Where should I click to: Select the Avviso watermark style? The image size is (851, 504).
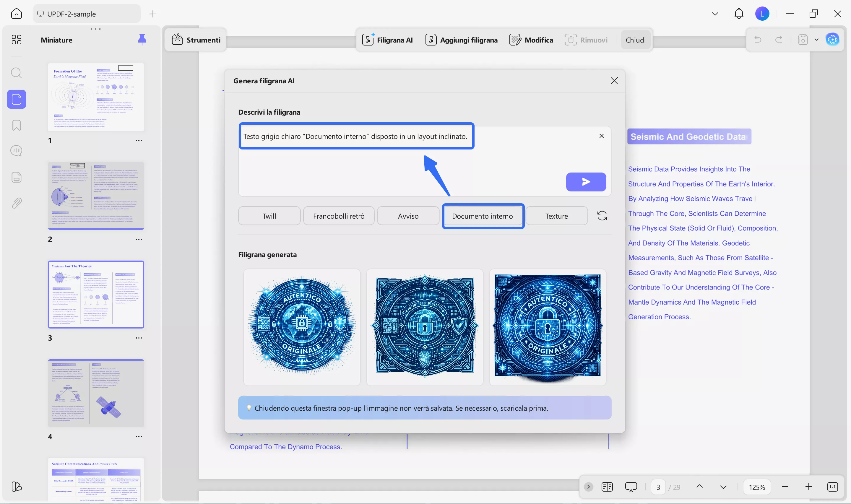[408, 216]
